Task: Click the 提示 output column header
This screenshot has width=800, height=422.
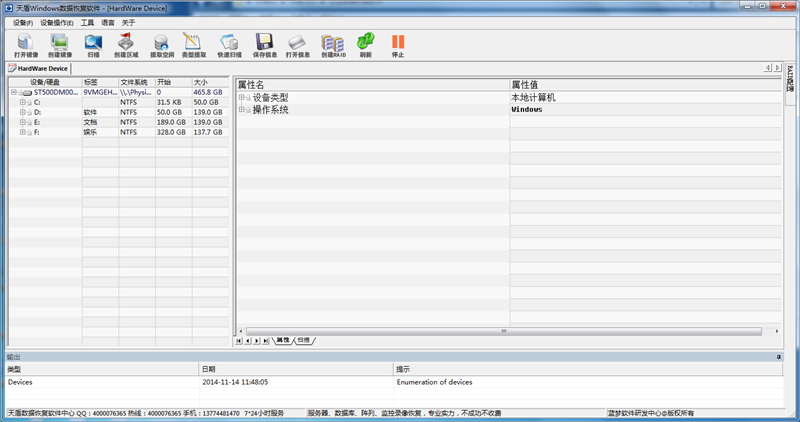Action: tap(589, 369)
